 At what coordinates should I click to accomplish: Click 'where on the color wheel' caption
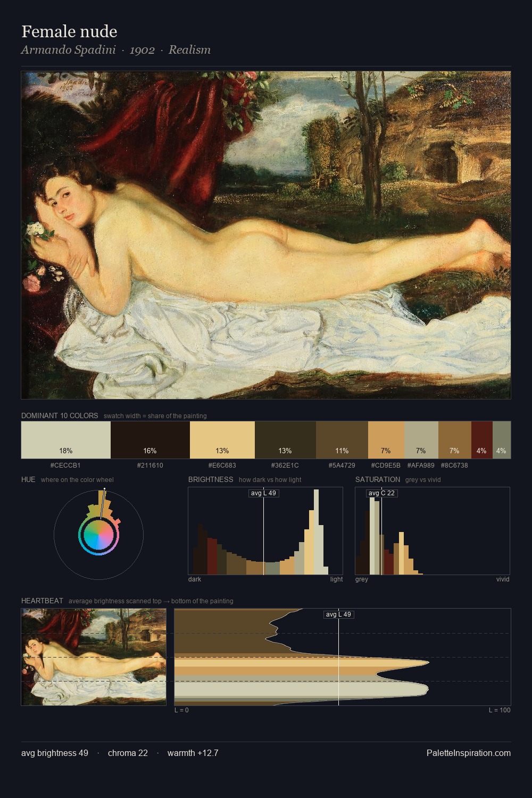click(x=77, y=480)
